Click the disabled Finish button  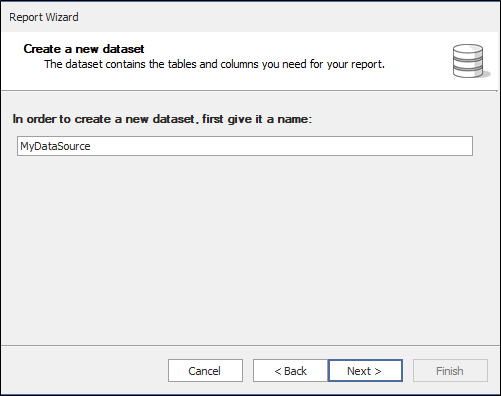click(450, 370)
